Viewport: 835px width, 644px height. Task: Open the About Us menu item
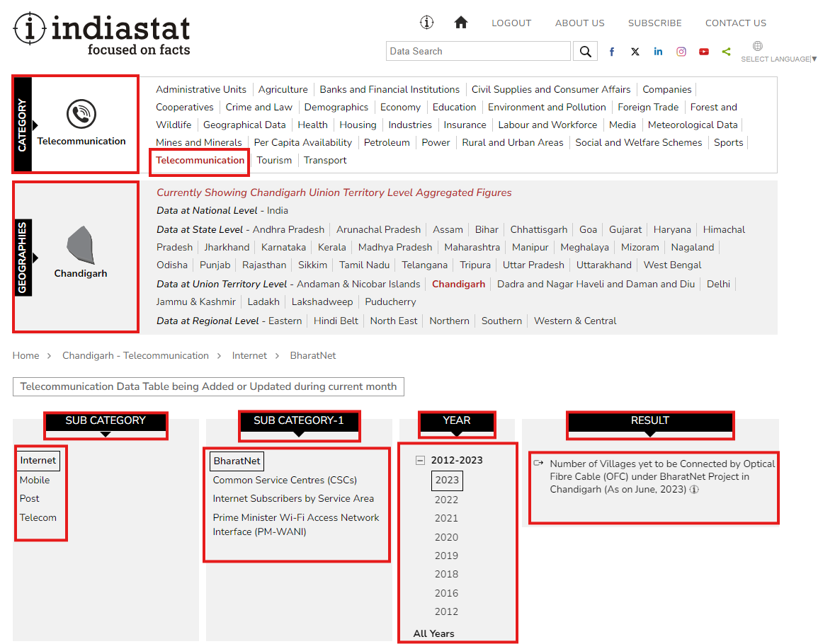click(x=579, y=23)
